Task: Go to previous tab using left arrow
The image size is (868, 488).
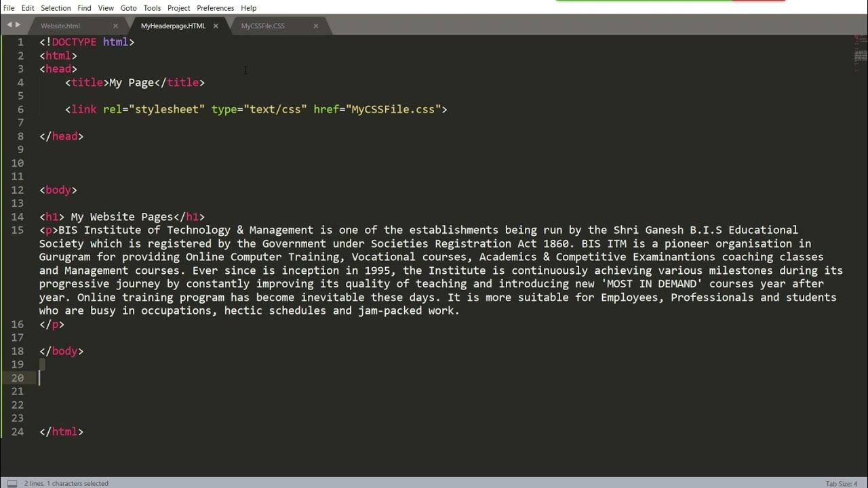Action: pyautogui.click(x=9, y=25)
